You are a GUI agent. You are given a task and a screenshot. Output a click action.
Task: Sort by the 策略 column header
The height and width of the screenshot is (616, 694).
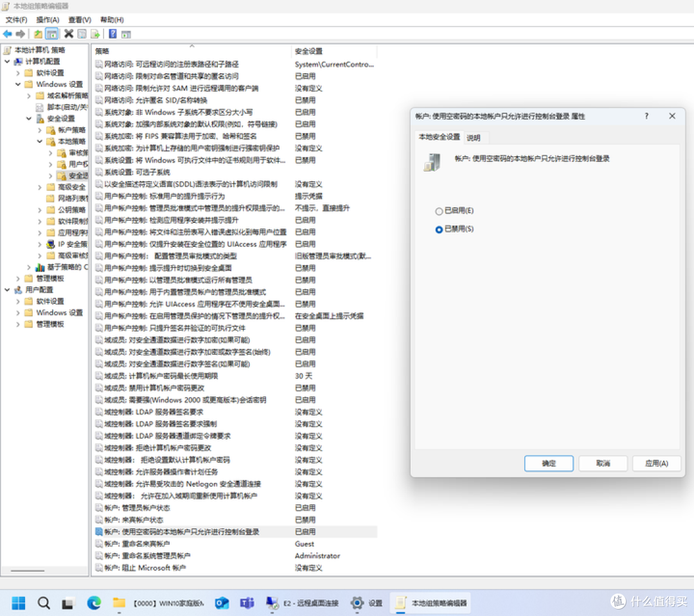click(x=191, y=51)
